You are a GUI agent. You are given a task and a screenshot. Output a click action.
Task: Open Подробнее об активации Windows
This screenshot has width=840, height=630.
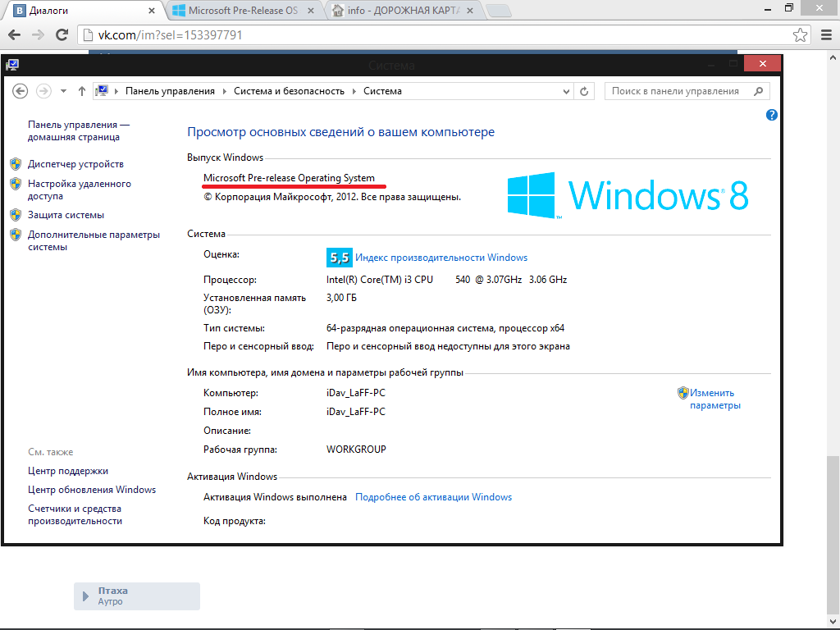[434, 496]
